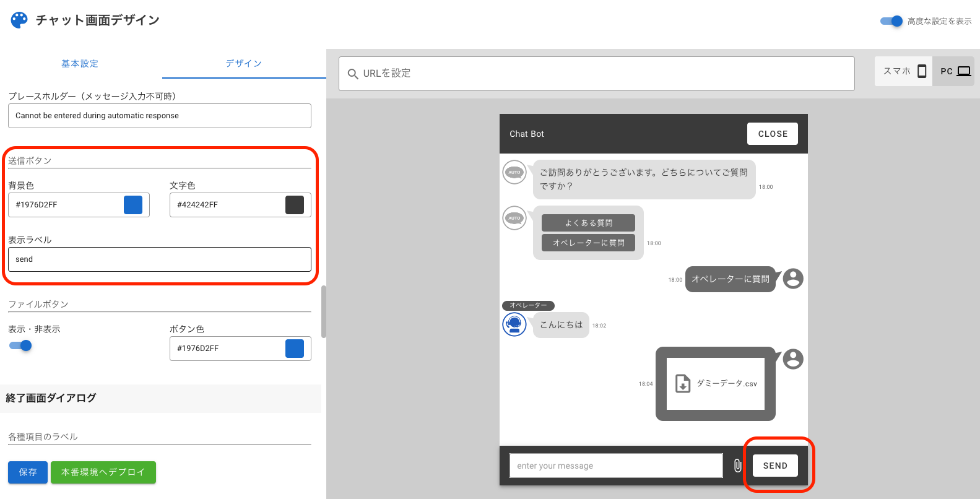
Task: Click the user avatar beside the file message
Action: (x=792, y=359)
